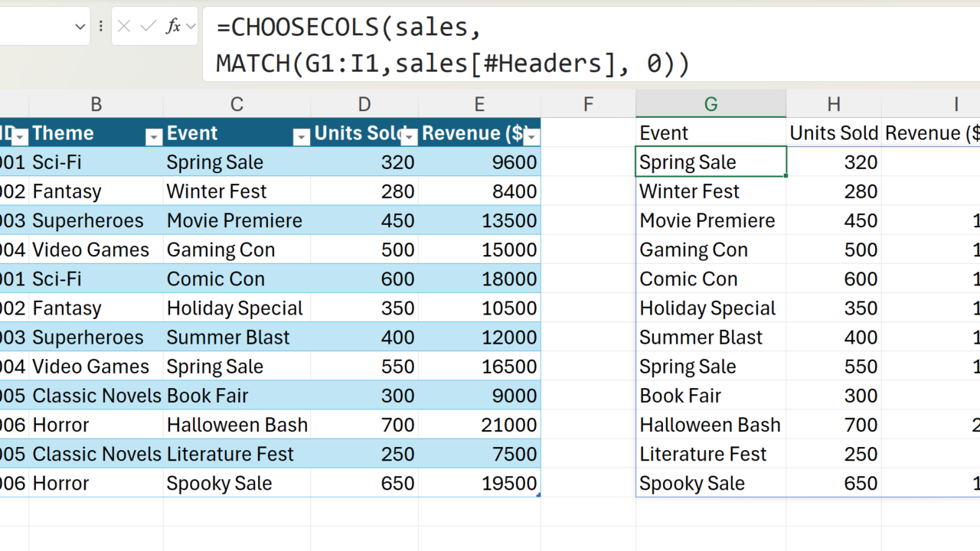The width and height of the screenshot is (980, 551).
Task: Open the chevron dropdown next to fx
Action: pos(191,27)
